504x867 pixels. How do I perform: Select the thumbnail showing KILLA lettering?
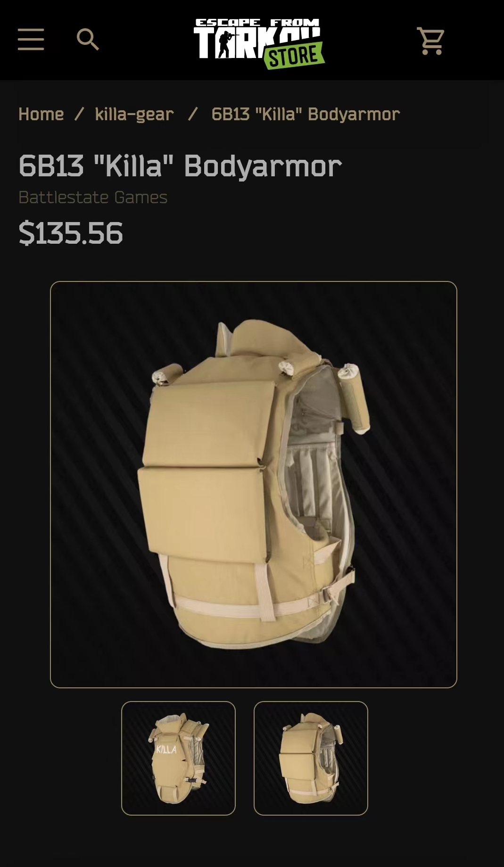tap(178, 758)
